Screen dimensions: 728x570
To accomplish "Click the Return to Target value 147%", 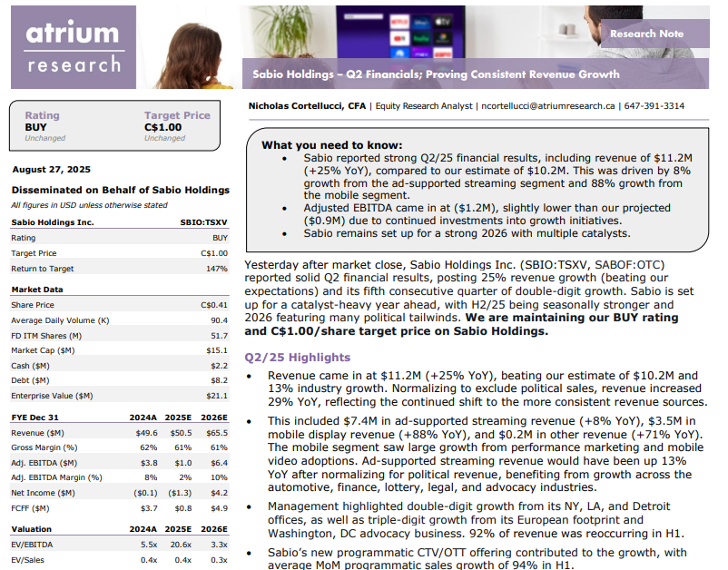I will tap(217, 269).
